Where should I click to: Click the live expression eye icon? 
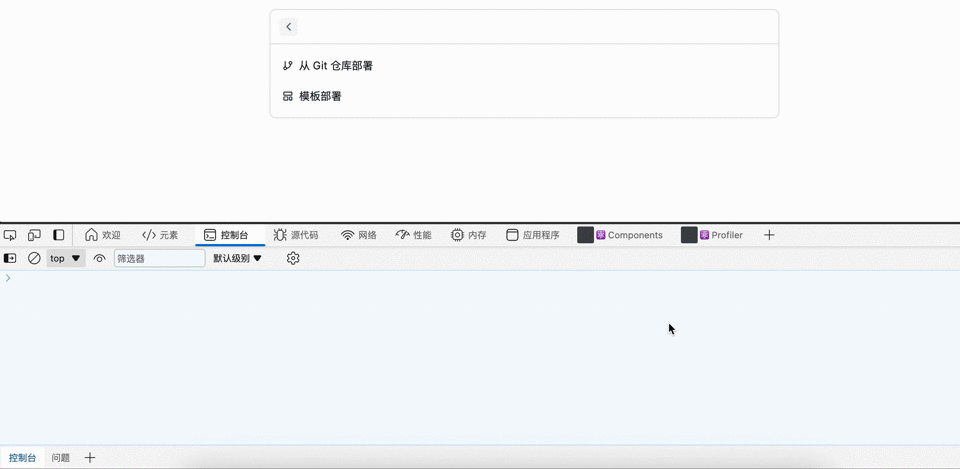[100, 258]
